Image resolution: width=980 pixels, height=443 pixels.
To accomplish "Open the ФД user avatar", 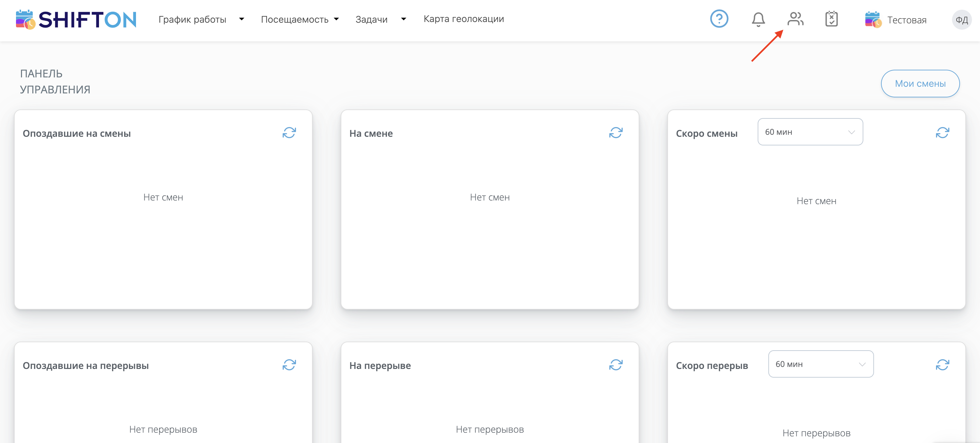I will 961,20.
